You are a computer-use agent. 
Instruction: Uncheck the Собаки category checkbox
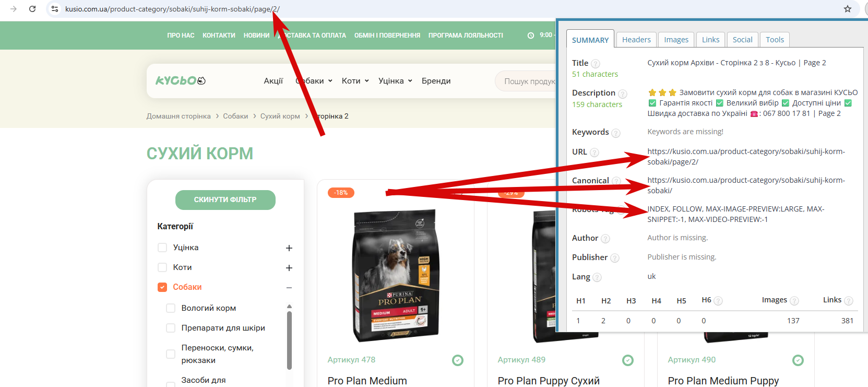[162, 287]
